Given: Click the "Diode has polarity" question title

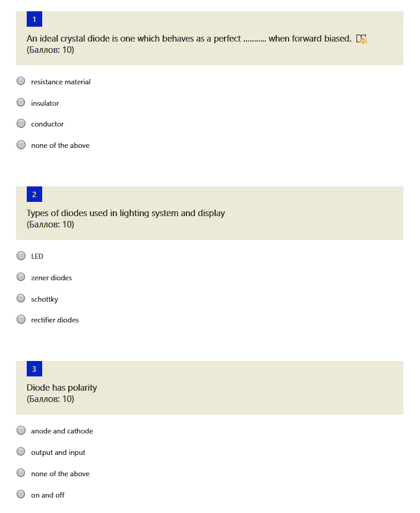Looking at the screenshot, I should 62,388.
